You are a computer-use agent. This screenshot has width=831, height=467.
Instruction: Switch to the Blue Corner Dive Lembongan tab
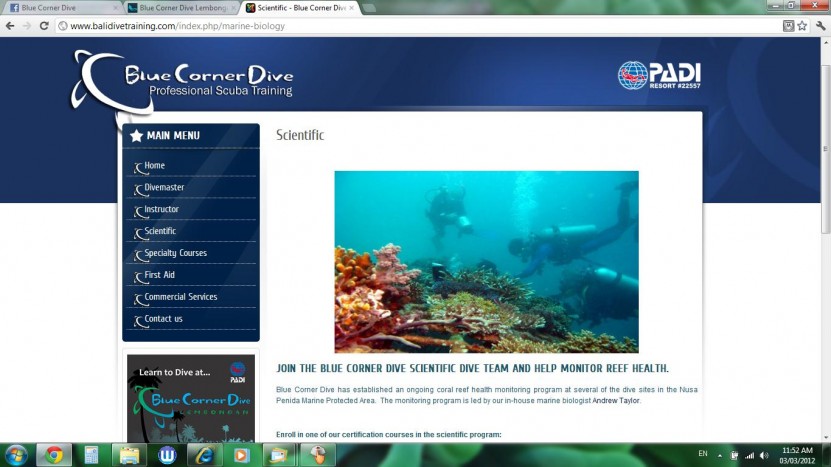point(180,8)
